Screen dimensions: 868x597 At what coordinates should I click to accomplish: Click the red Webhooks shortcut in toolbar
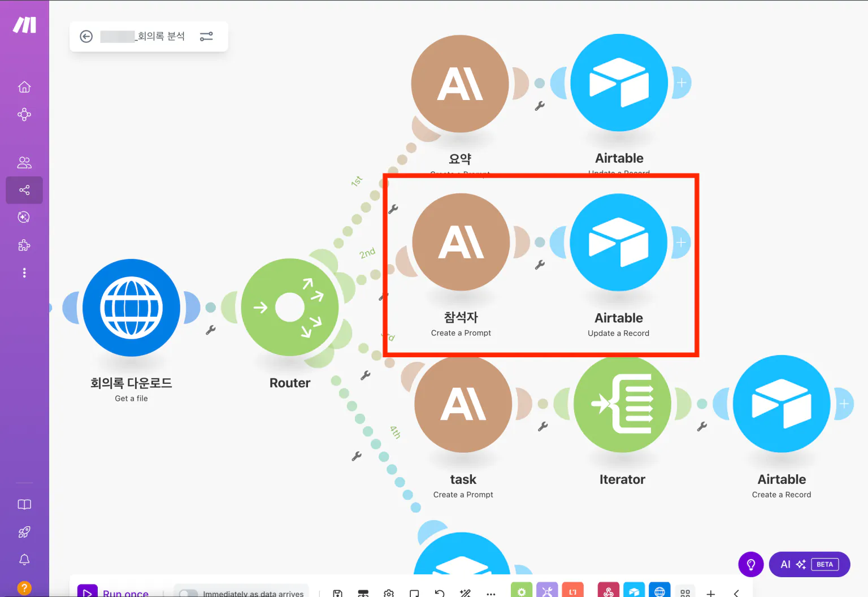click(x=609, y=590)
